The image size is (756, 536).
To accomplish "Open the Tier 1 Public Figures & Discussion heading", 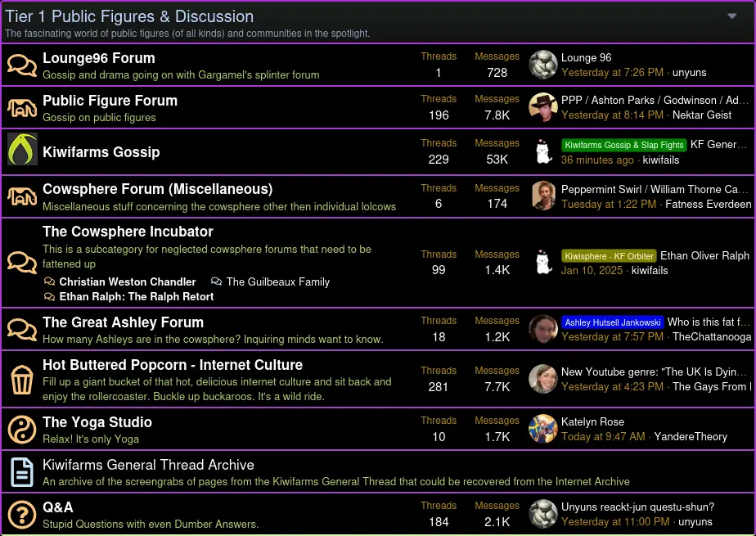I will pyautogui.click(x=129, y=16).
